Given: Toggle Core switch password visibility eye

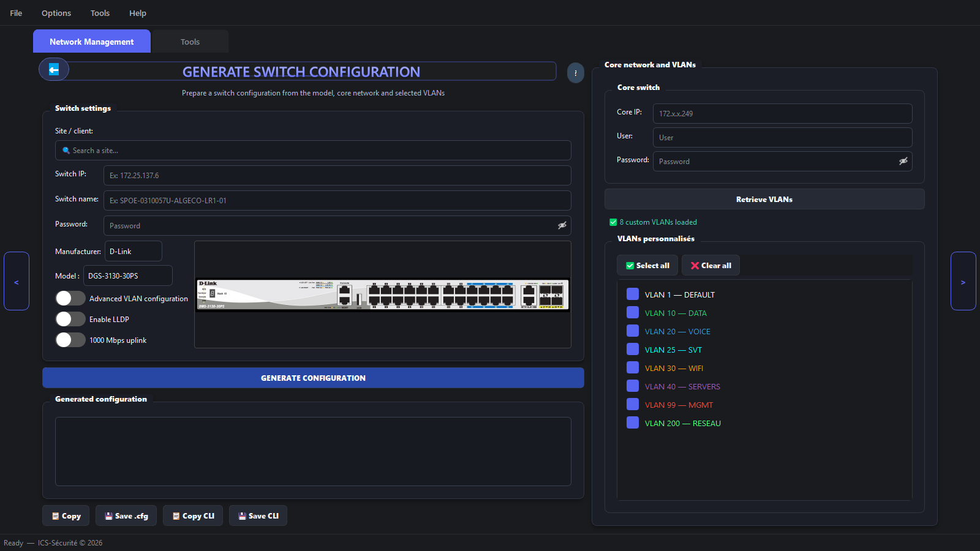Looking at the screenshot, I should coord(903,161).
